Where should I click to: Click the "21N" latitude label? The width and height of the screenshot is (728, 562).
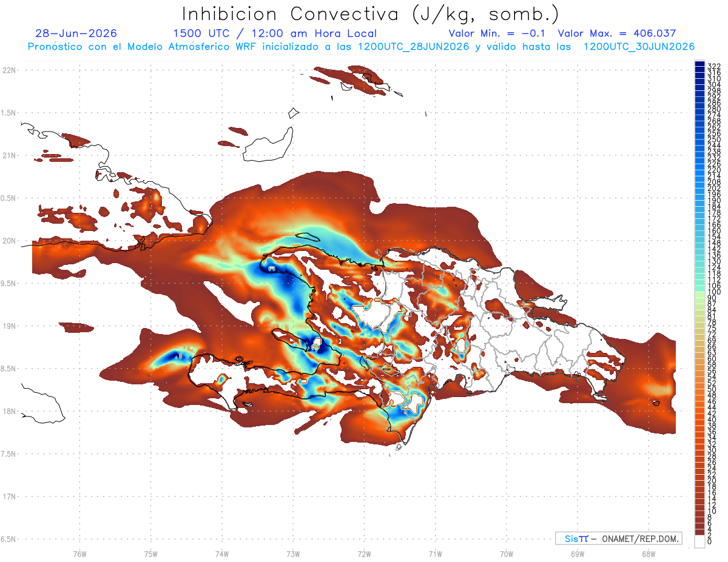(x=10, y=155)
